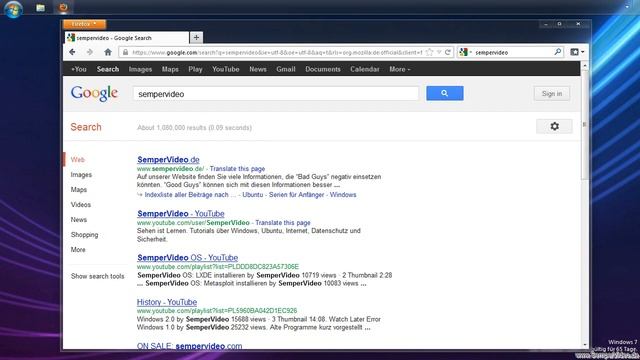The image size is (640, 360).
Task: Open Documents in Google bar
Action: click(323, 69)
